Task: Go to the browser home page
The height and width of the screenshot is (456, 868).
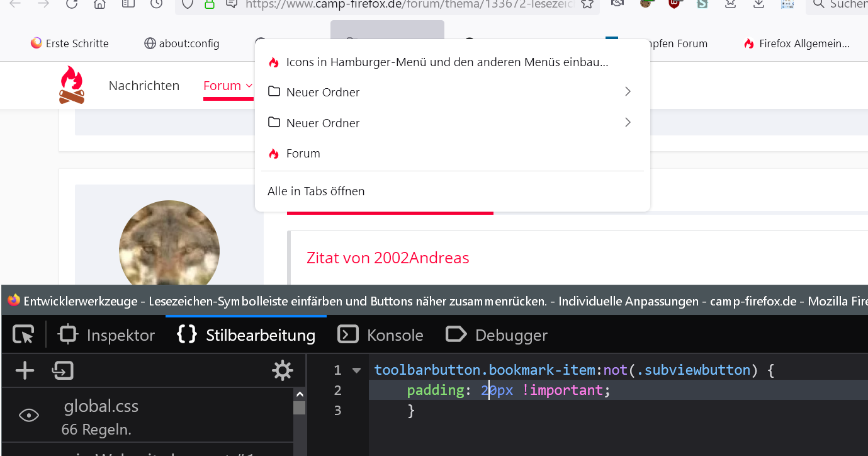Action: 99,4
